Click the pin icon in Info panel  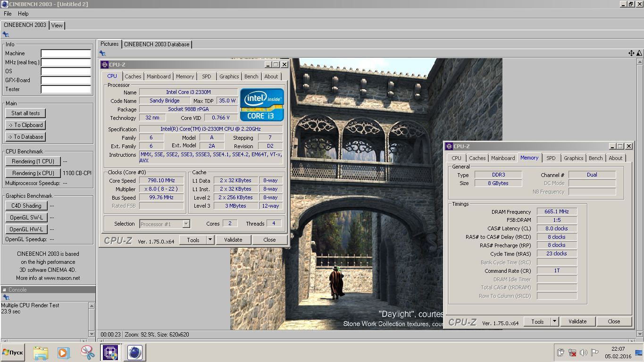(x=6, y=34)
